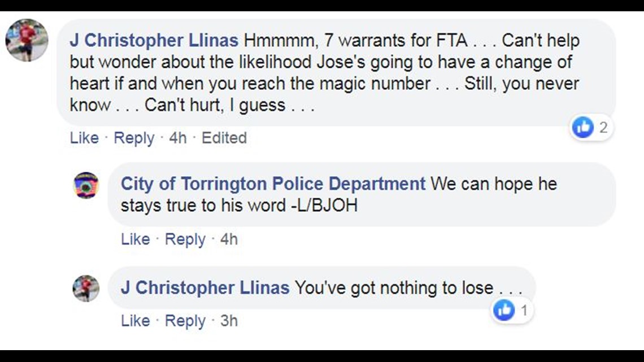
Task: Click J Christopher Llinas's top comment avatar
Action: [x=27, y=40]
